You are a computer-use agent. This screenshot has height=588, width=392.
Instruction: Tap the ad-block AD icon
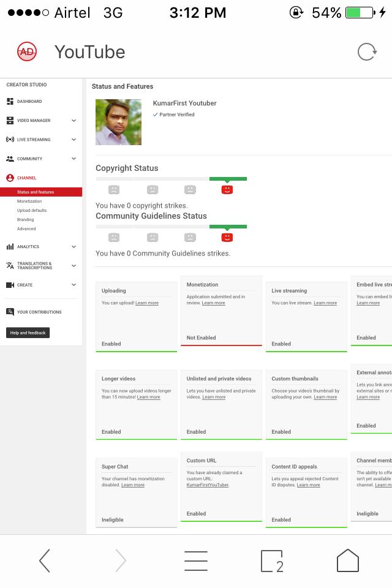coord(26,51)
